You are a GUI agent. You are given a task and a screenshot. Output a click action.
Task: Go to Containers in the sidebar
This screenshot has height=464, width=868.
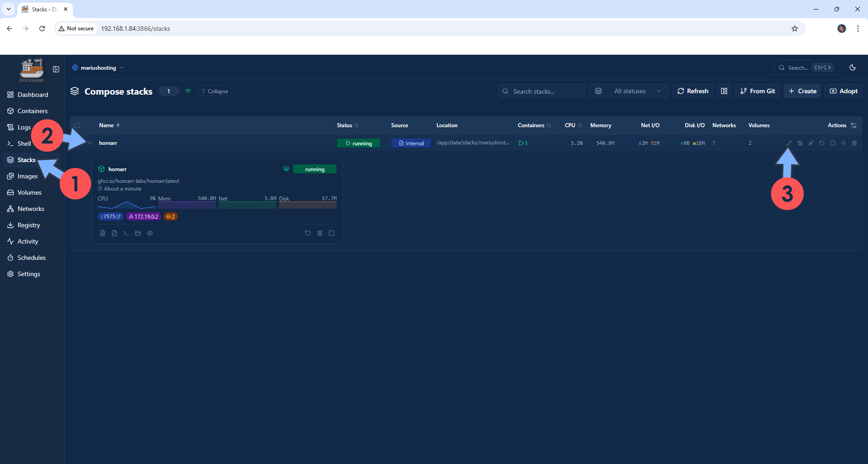pyautogui.click(x=32, y=111)
